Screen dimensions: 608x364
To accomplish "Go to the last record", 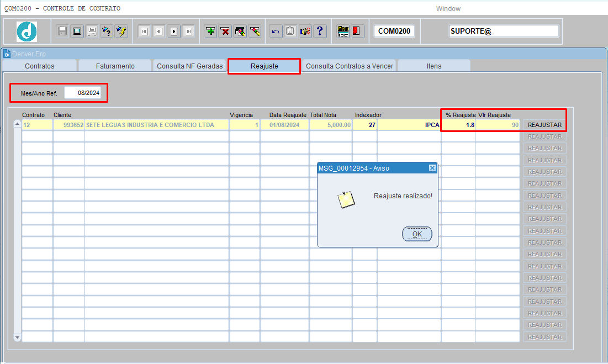I will pos(188,31).
